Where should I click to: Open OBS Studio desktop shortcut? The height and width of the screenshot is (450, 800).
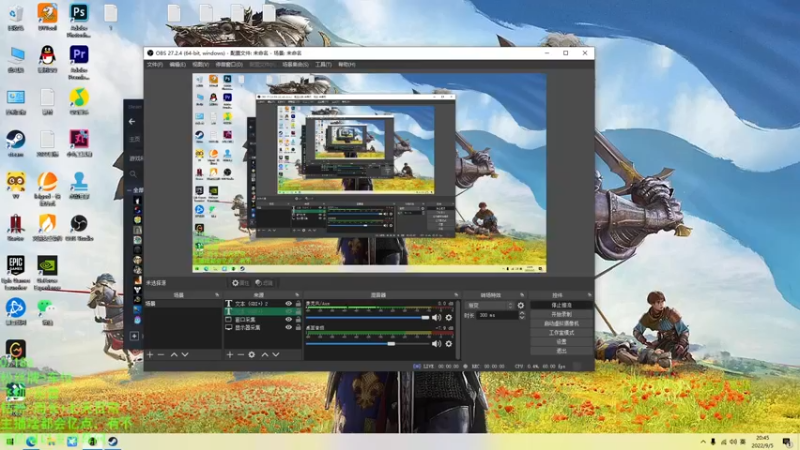79,228
